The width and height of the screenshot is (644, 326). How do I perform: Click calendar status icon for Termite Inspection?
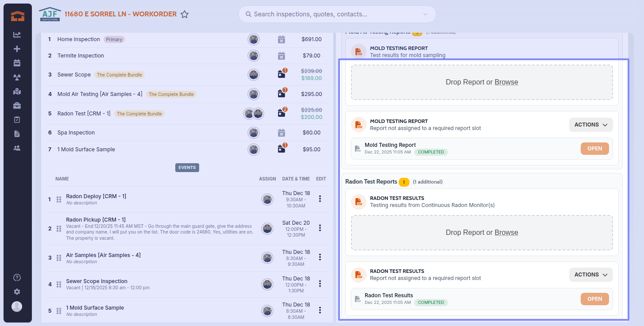(281, 56)
